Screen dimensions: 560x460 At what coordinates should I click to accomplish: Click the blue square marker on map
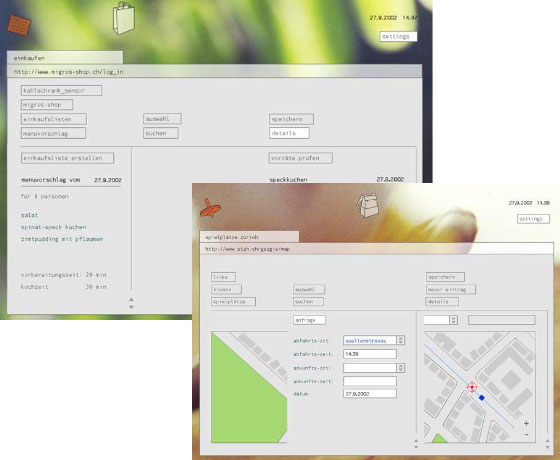pyautogui.click(x=482, y=398)
